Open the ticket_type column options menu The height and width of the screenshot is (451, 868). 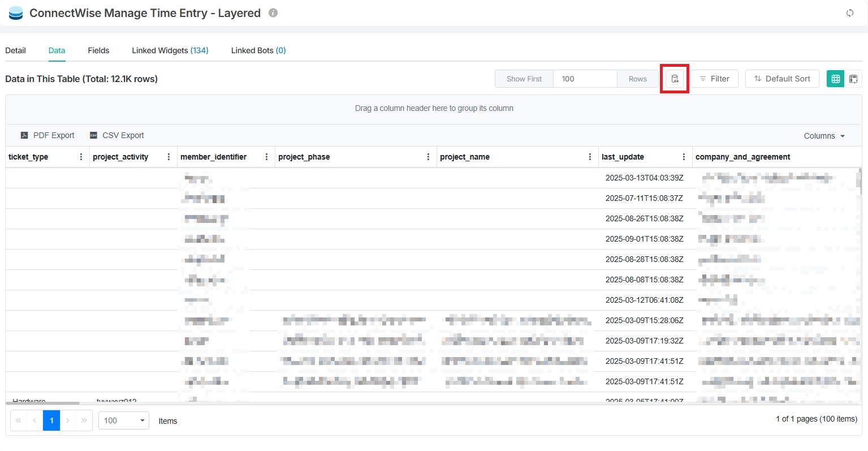[81, 157]
